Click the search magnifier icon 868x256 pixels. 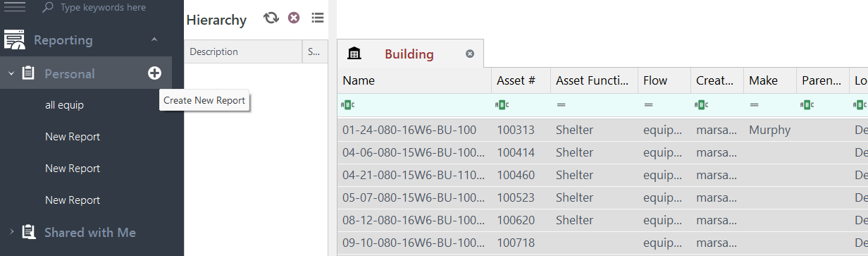(x=48, y=7)
